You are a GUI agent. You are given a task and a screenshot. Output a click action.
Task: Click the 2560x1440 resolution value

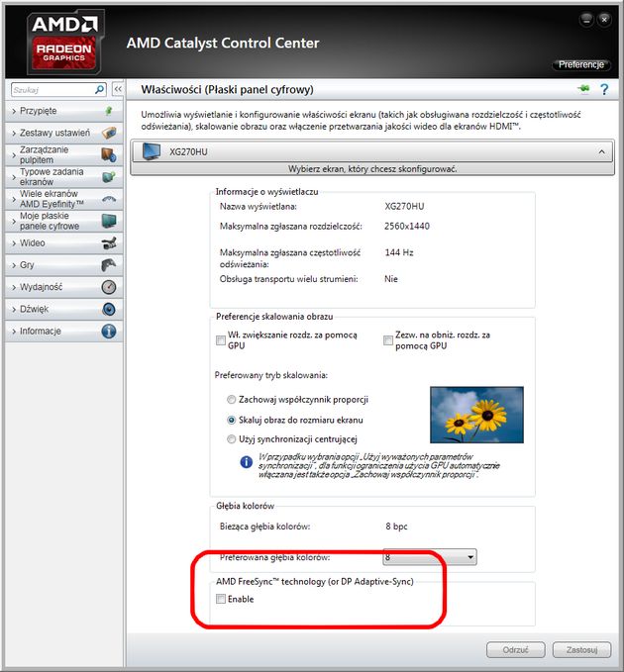[x=406, y=226]
